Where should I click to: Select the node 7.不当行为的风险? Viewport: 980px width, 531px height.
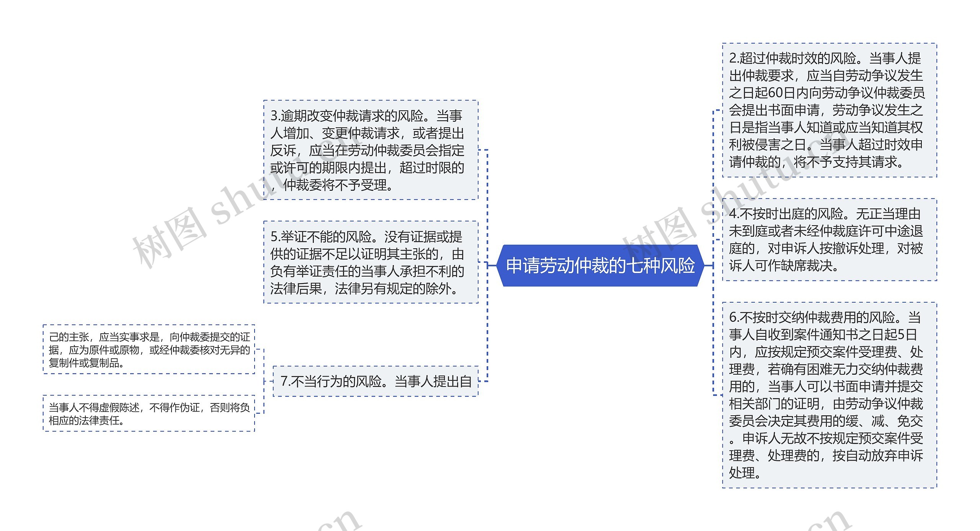point(376,381)
